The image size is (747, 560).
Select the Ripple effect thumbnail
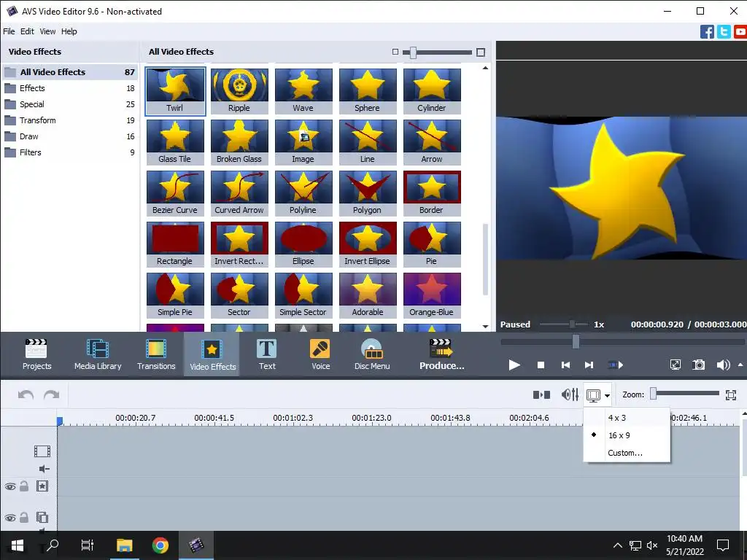coord(239,91)
